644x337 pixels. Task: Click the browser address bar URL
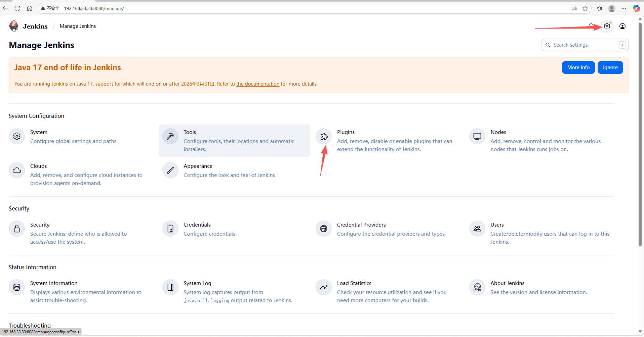[94, 8]
